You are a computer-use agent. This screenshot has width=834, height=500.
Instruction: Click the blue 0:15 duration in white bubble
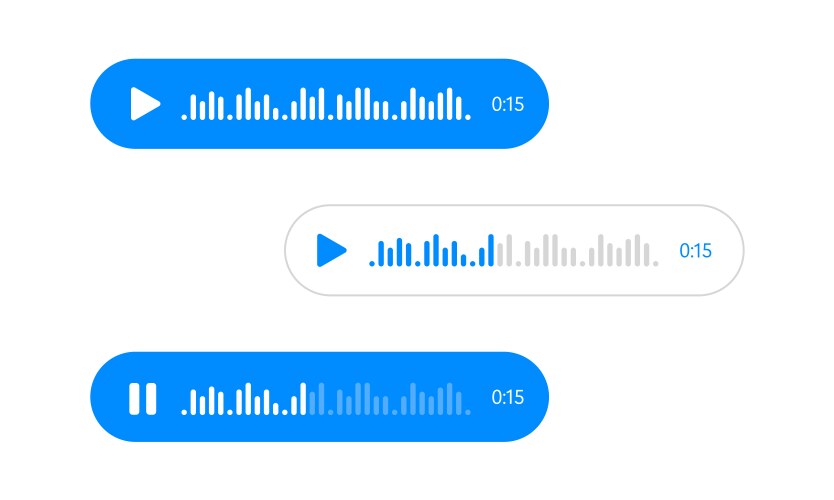tap(695, 251)
